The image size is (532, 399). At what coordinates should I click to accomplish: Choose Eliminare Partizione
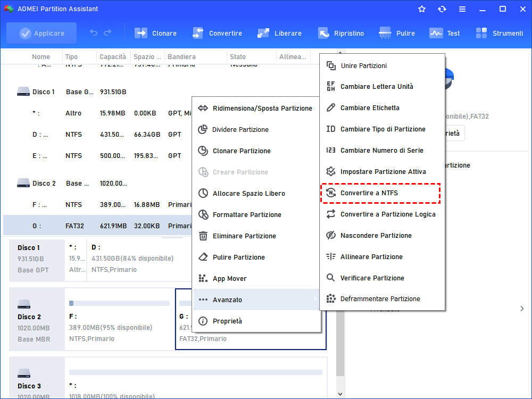pyautogui.click(x=256, y=236)
